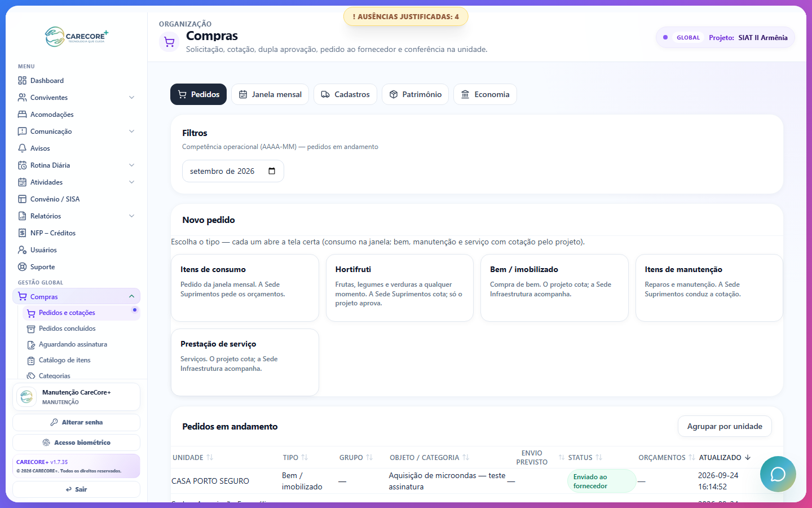Expand the Rotina Diária chevron
Viewport: 812px width, 508px height.
click(131, 165)
